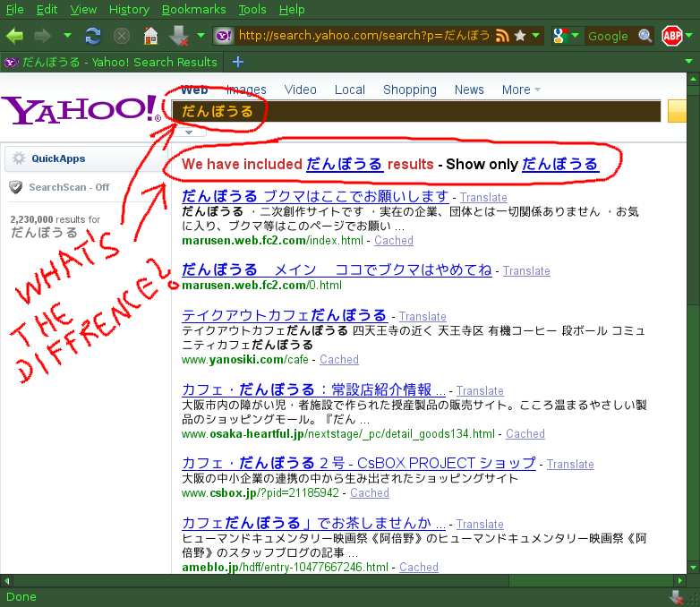The width and height of the screenshot is (700, 607).
Task: Bookmark this page with the star icon
Action: [520, 36]
